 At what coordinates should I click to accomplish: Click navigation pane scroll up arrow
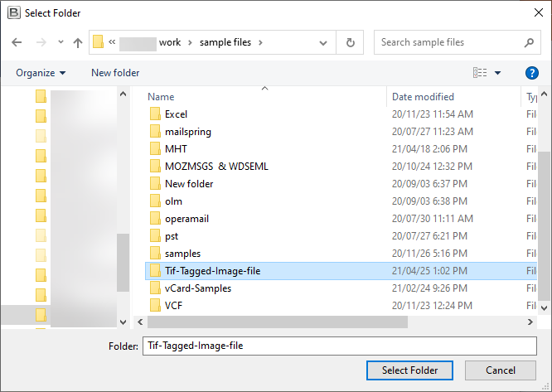pos(123,94)
